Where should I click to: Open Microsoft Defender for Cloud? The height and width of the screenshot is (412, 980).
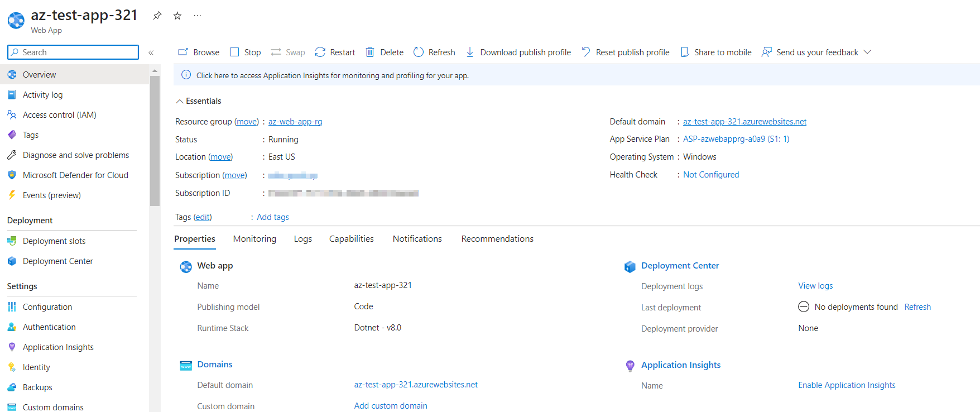click(74, 175)
